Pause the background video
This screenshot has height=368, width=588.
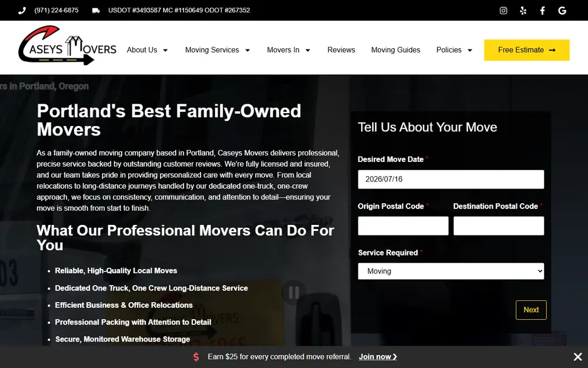[x=293, y=292]
